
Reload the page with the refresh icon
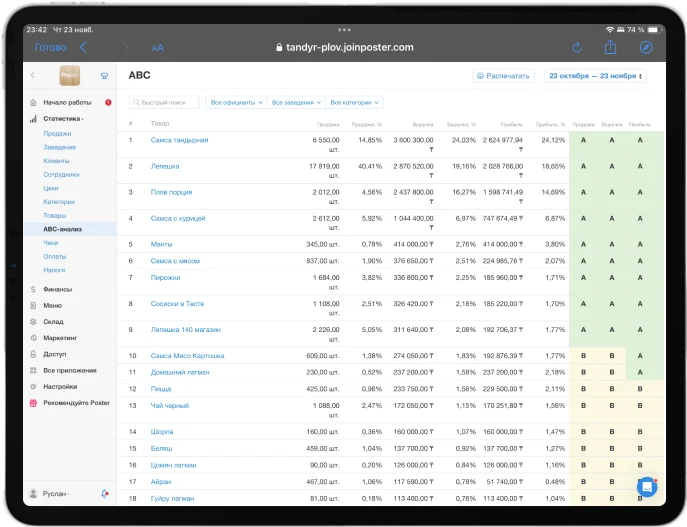pyautogui.click(x=577, y=47)
